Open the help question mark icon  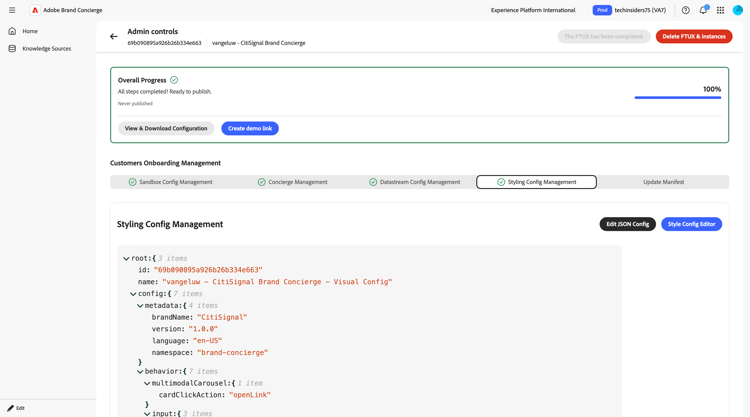pos(685,10)
